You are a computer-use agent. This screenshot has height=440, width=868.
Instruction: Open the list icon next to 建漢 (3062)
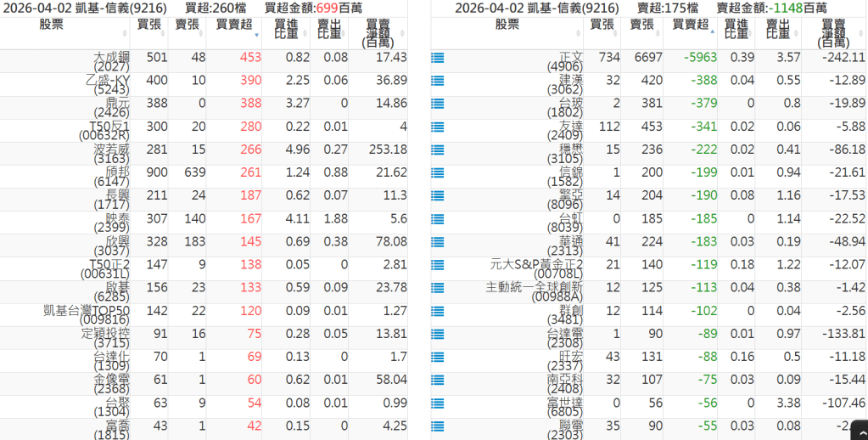(438, 81)
